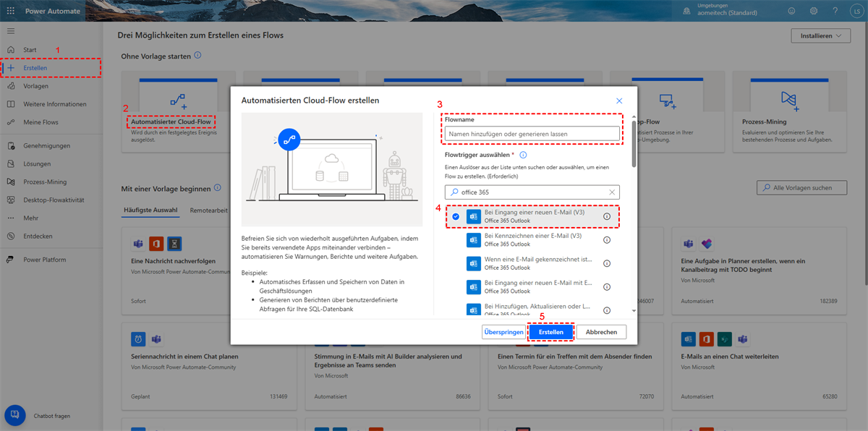Viewport: 868px width, 431px height.
Task: Close the Cloud-Flow dialog with X
Action: point(619,101)
